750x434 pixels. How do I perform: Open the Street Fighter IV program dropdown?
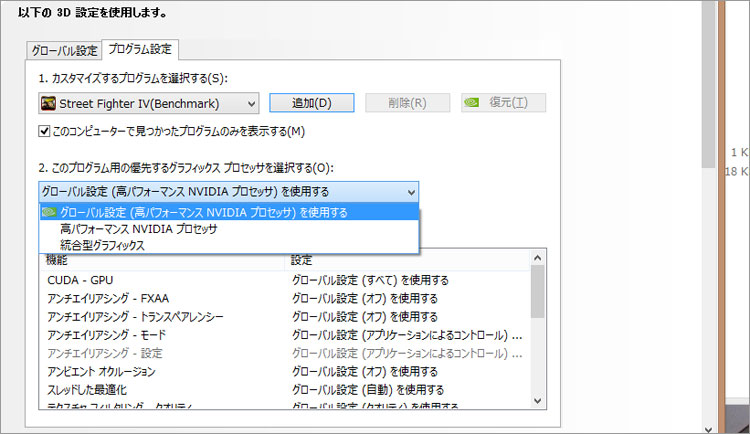250,103
